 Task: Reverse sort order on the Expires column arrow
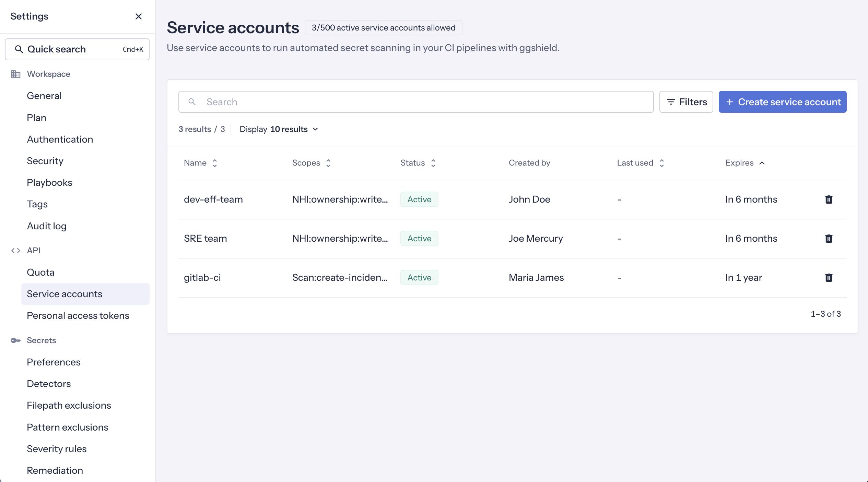click(762, 163)
